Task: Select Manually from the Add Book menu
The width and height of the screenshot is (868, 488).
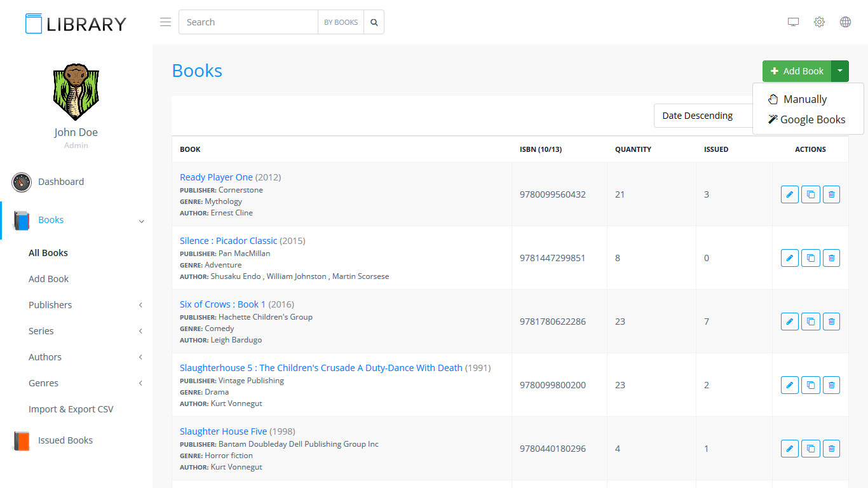Action: click(x=804, y=99)
